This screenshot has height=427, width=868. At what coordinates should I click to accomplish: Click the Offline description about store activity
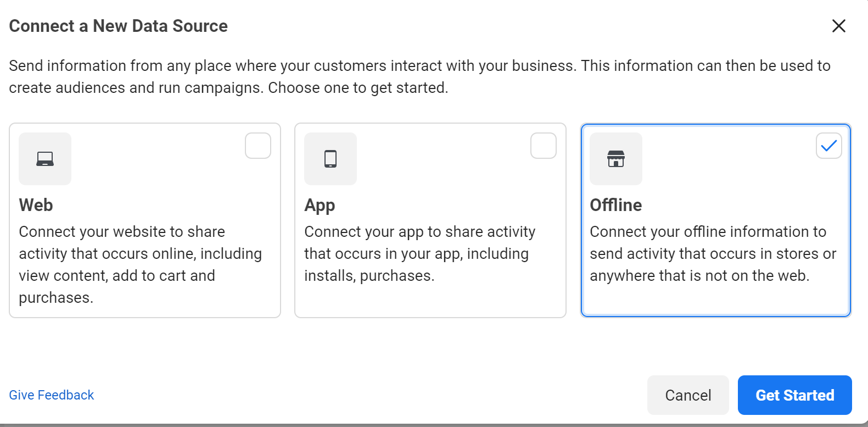pos(713,253)
